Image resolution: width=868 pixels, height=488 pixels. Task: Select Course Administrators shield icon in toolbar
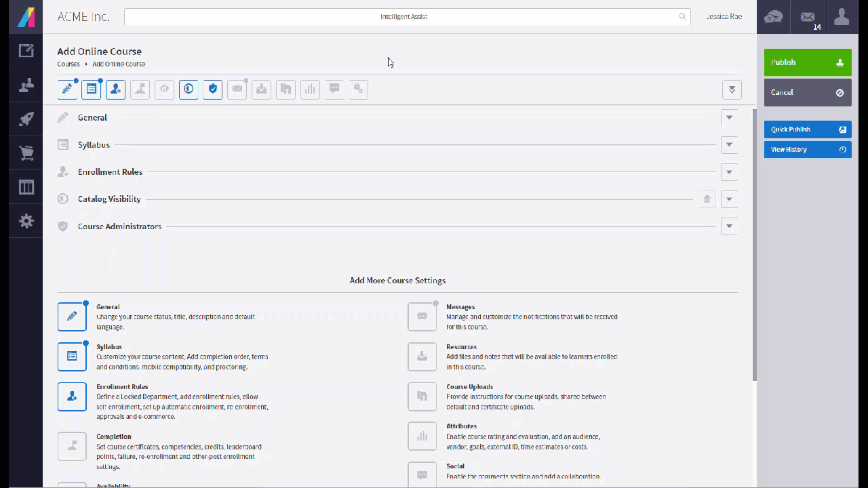(x=213, y=89)
